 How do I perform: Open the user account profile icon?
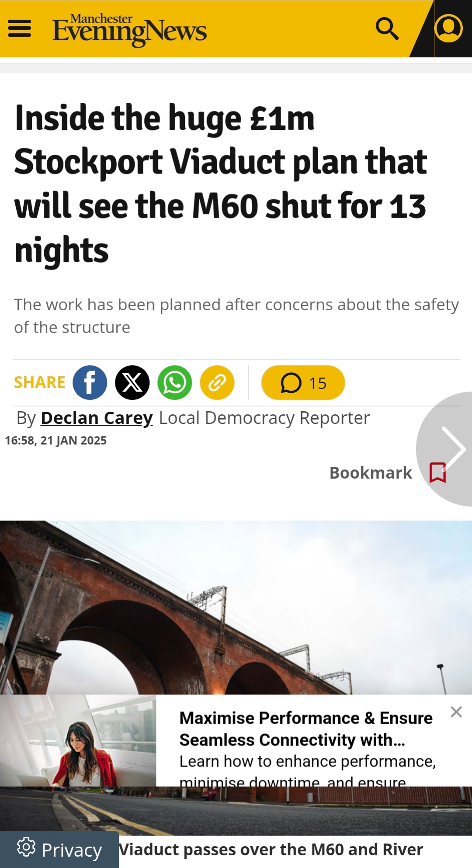click(449, 28)
